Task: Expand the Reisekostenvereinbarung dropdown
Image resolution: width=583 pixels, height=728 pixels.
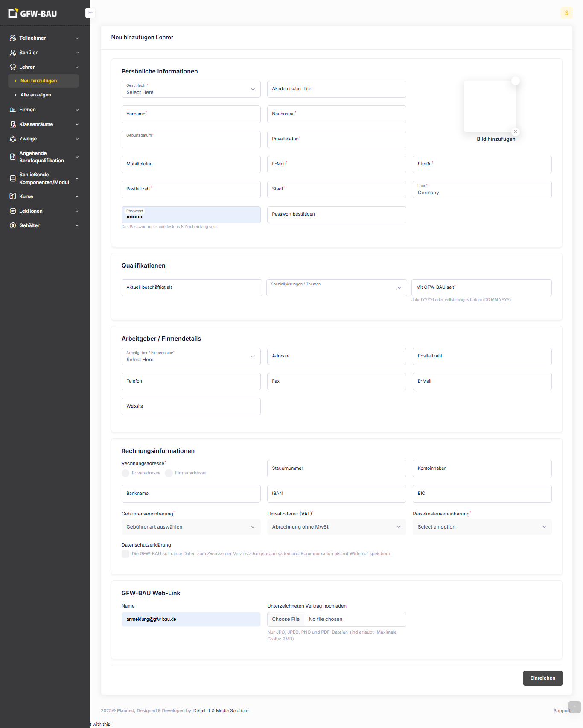Action: pos(482,527)
